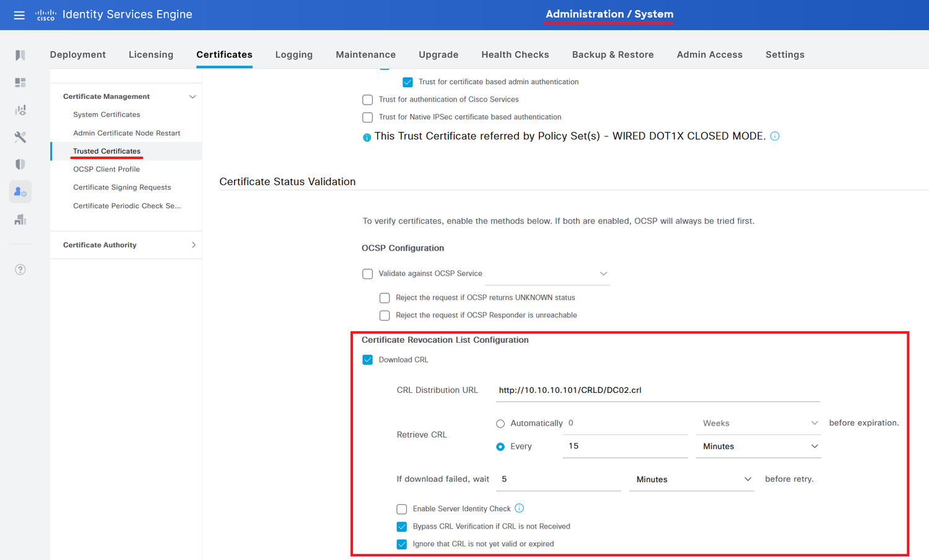Click the Automatically weeks number field
The image size is (929, 560).
pyautogui.click(x=626, y=423)
